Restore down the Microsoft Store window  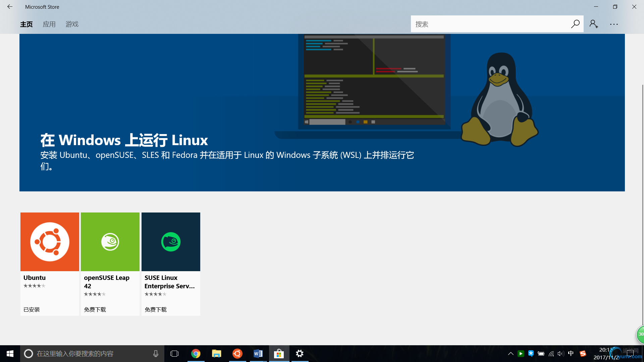(615, 7)
